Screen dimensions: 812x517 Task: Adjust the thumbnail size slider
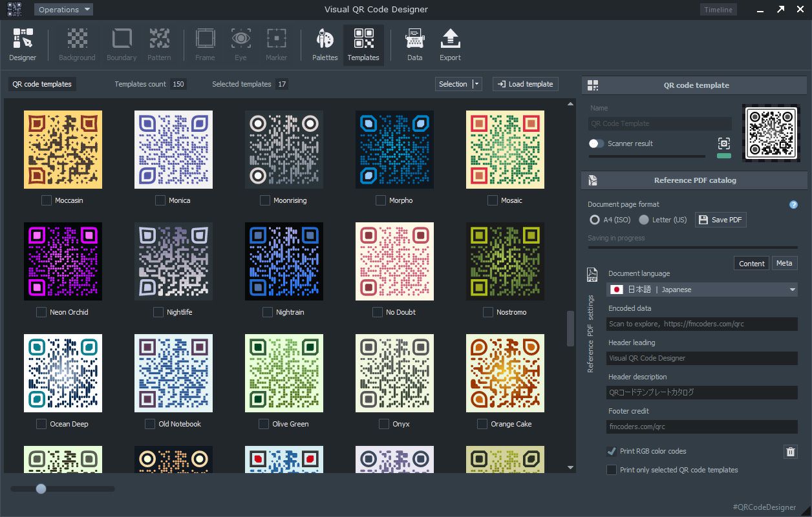click(41, 489)
